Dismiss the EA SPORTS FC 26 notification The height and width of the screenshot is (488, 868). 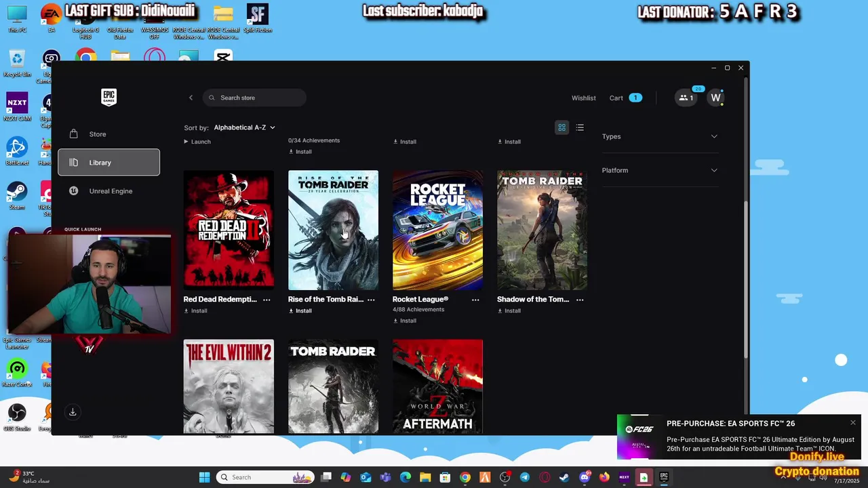[853, 423]
